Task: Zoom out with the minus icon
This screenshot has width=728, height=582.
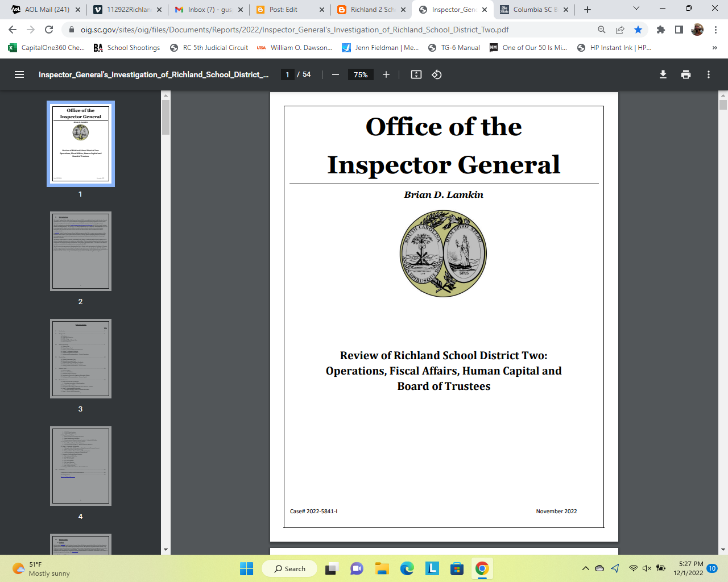Action: click(336, 74)
